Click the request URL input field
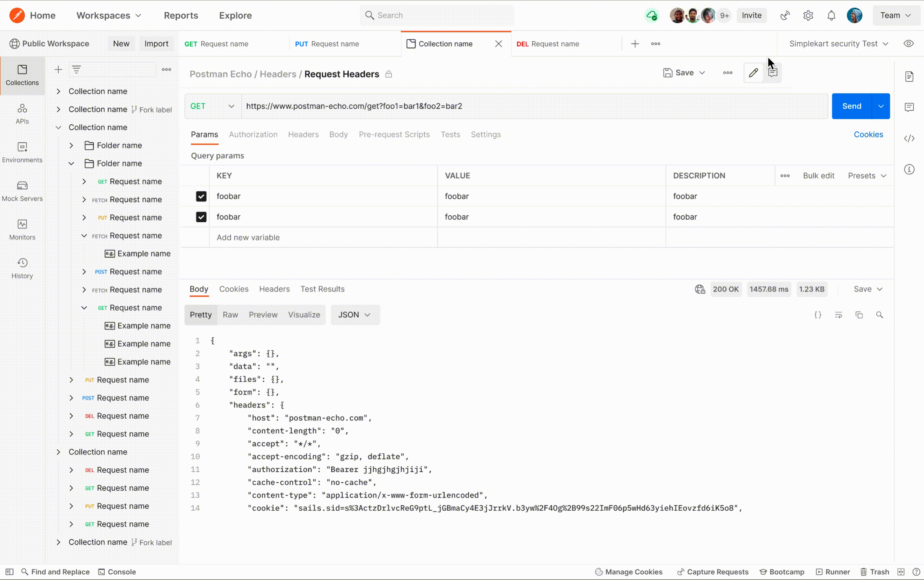The width and height of the screenshot is (924, 580). pyautogui.click(x=530, y=106)
